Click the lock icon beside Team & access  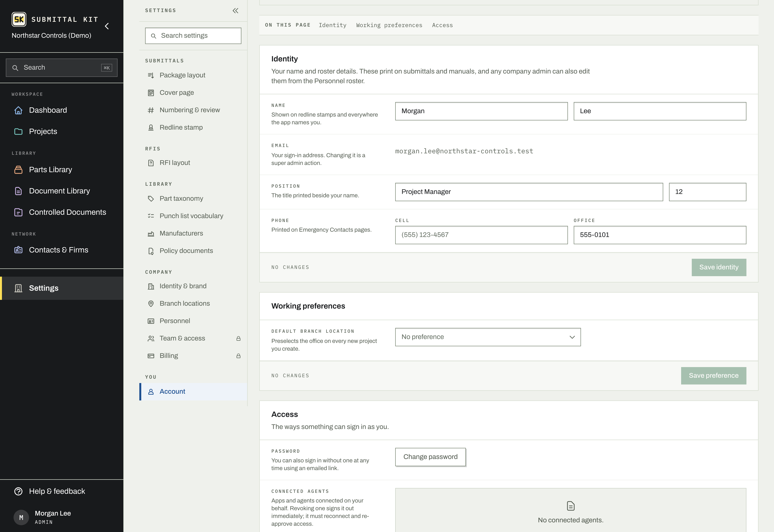238,339
